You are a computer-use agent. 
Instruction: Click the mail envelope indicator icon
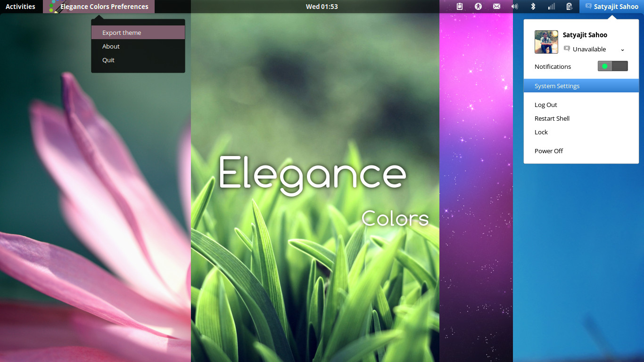[496, 6]
